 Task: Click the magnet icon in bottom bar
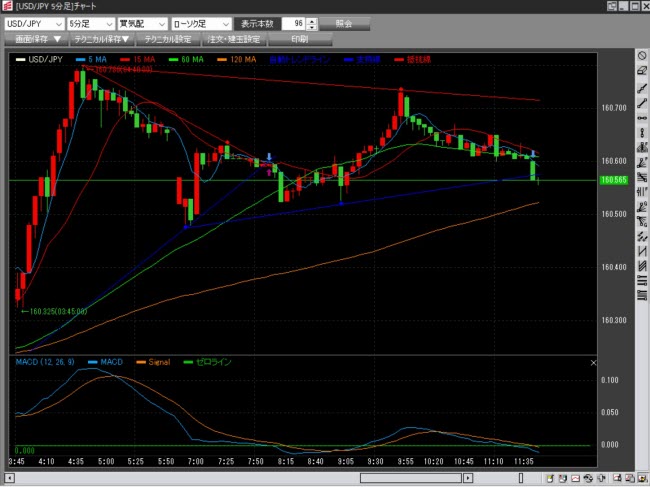tap(563, 478)
